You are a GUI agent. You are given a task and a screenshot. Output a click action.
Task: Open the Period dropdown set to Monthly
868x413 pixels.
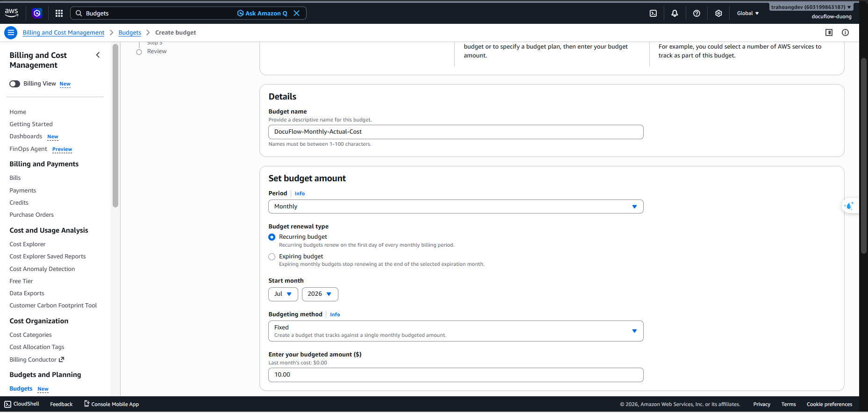tap(456, 206)
